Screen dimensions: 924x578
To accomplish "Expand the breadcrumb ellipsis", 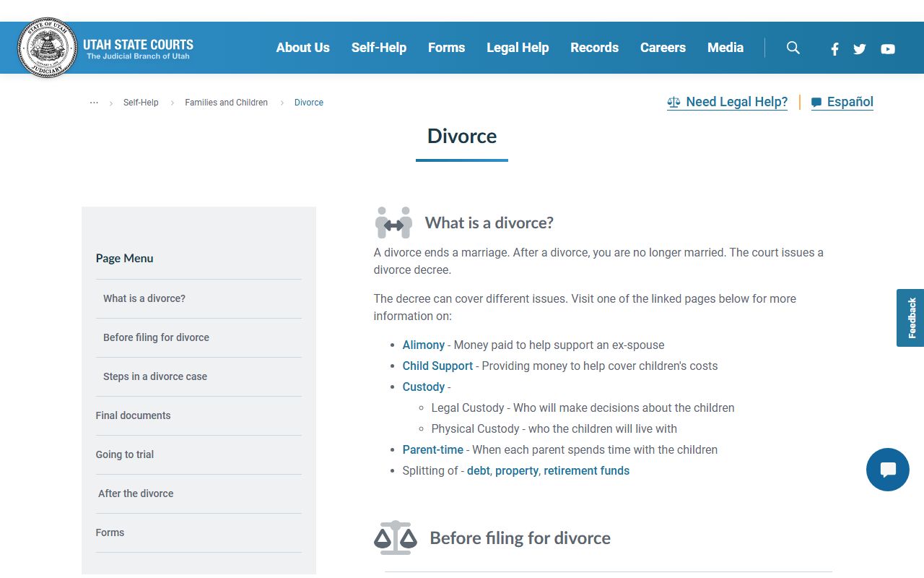I will pyautogui.click(x=94, y=103).
